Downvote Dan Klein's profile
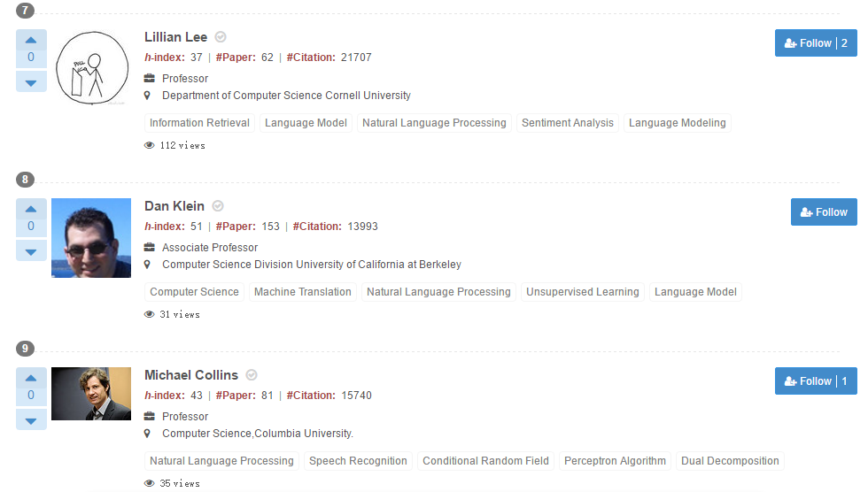 pyautogui.click(x=31, y=250)
